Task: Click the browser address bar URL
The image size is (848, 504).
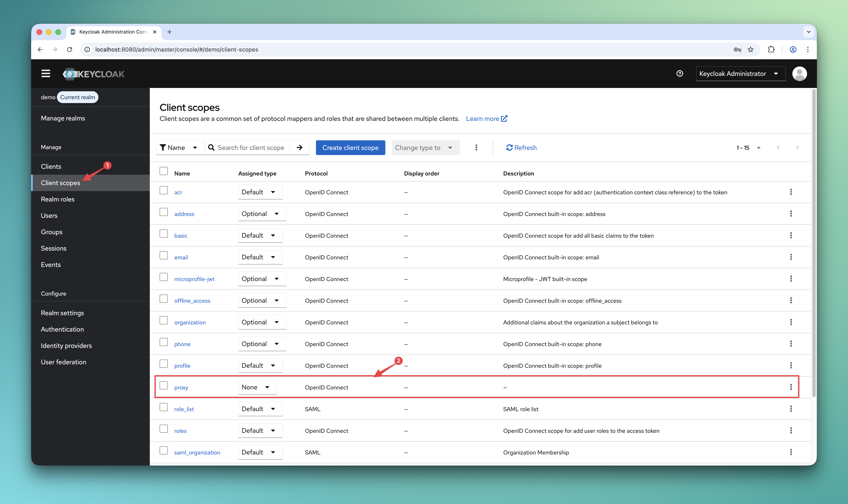Action: [177, 49]
